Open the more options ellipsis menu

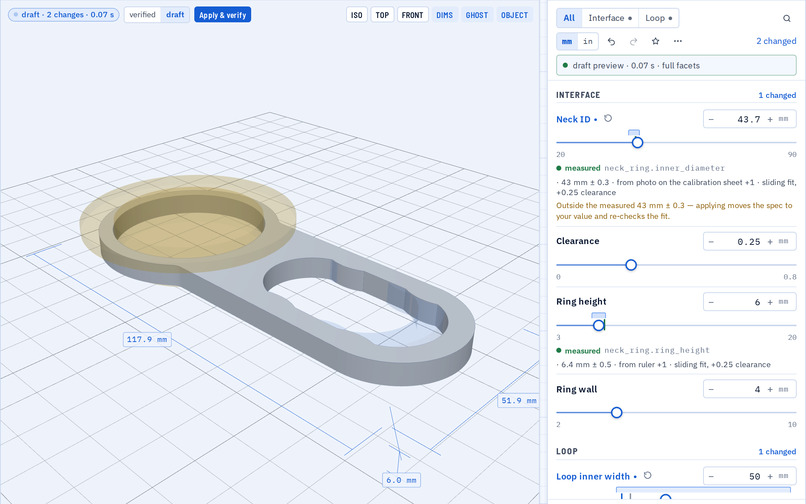(677, 41)
